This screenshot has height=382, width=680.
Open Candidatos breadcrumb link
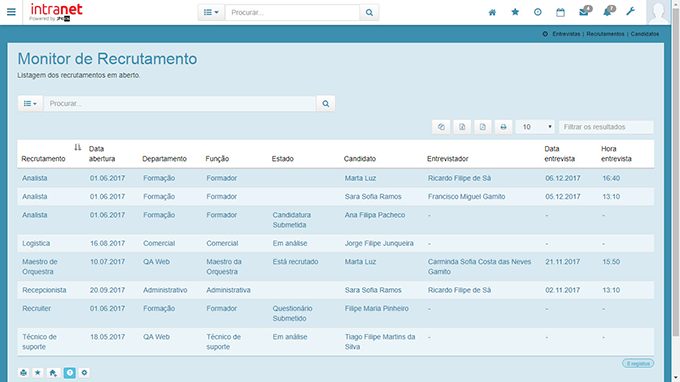[x=645, y=34]
